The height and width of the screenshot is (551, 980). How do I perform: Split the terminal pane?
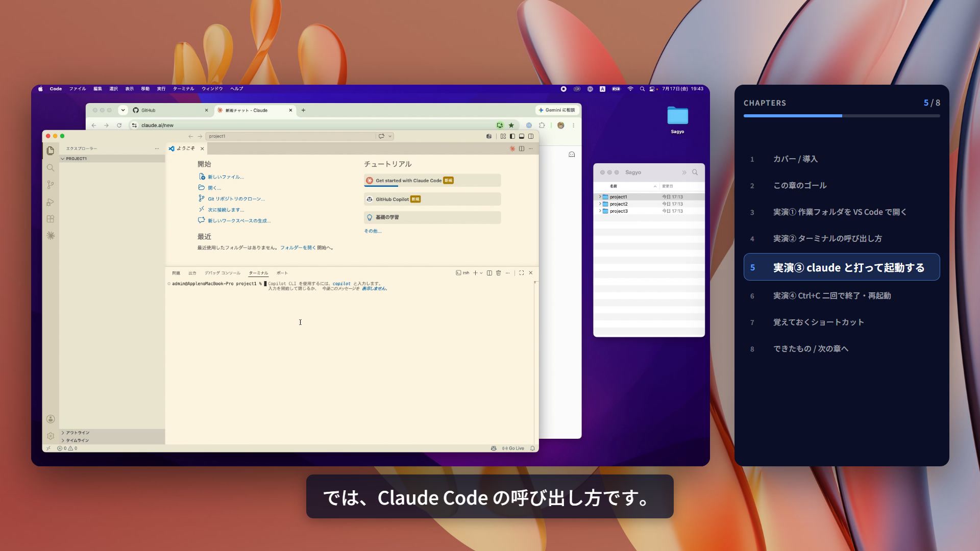489,273
